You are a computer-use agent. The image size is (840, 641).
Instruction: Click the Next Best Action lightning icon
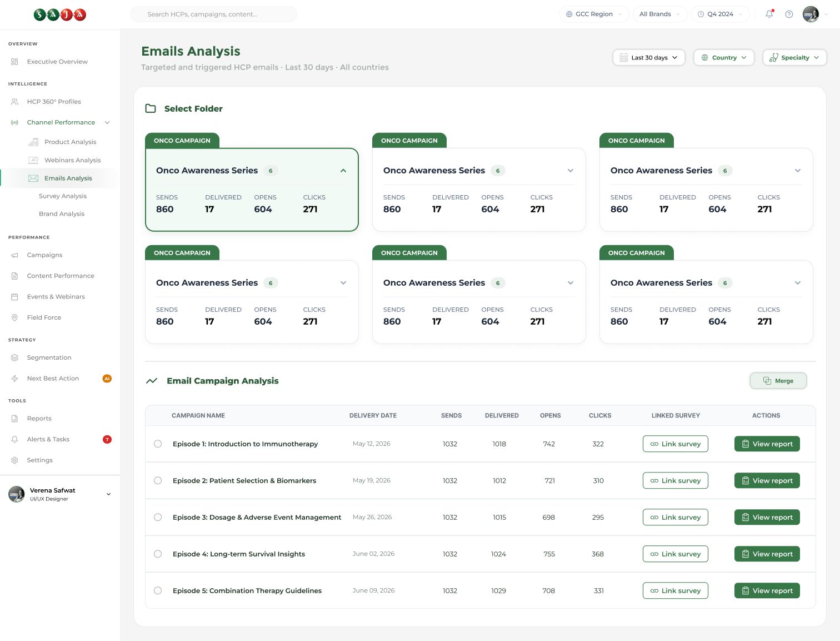pos(14,379)
